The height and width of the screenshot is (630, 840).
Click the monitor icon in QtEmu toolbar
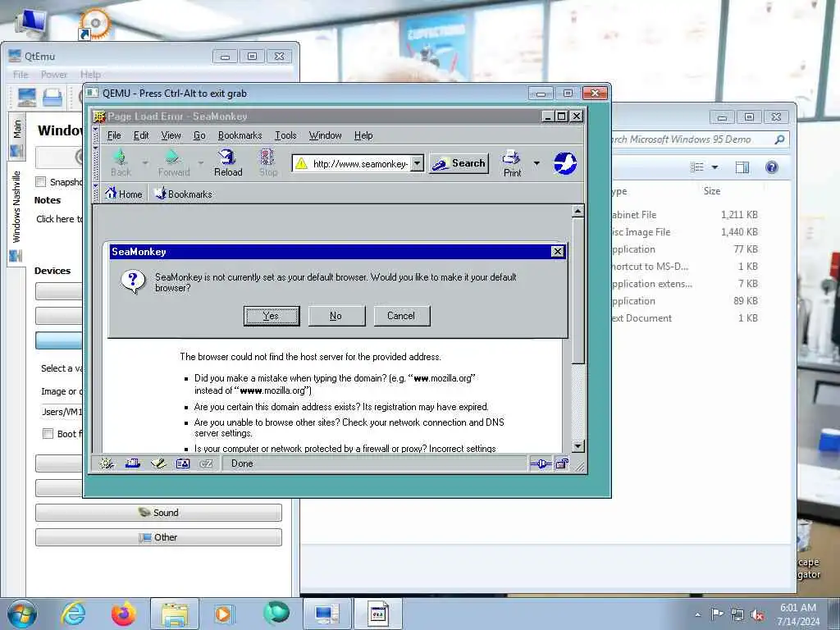(x=26, y=97)
